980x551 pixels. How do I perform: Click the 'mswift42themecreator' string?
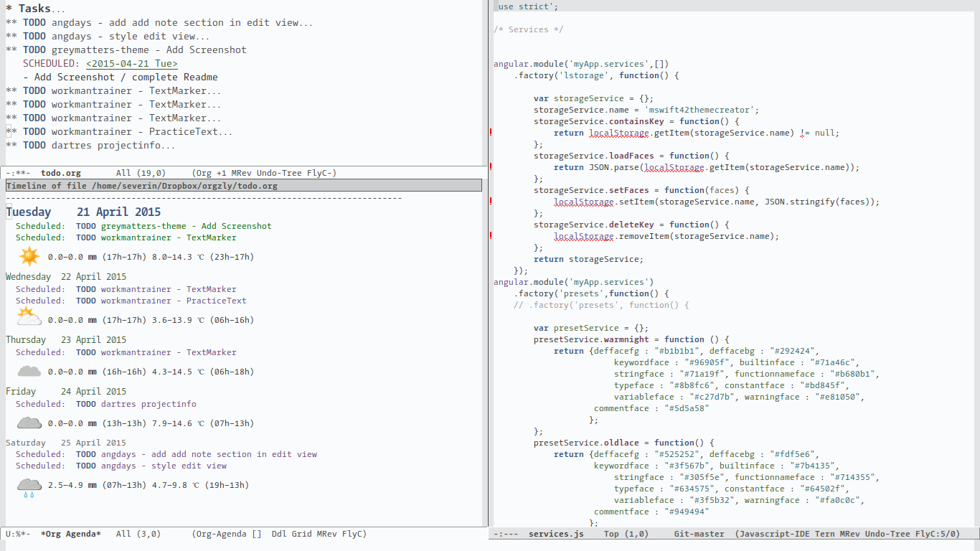click(699, 110)
